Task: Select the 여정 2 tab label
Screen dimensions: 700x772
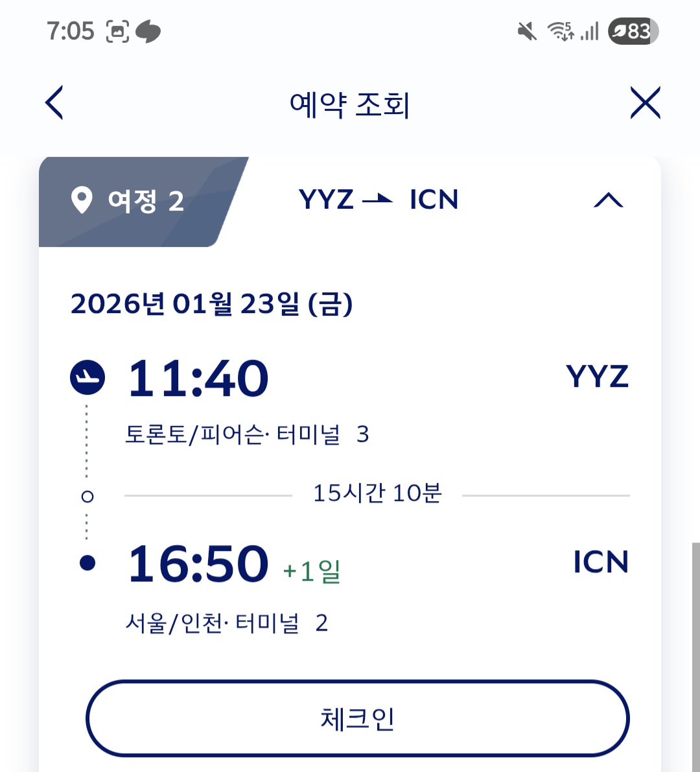Action: tap(146, 201)
